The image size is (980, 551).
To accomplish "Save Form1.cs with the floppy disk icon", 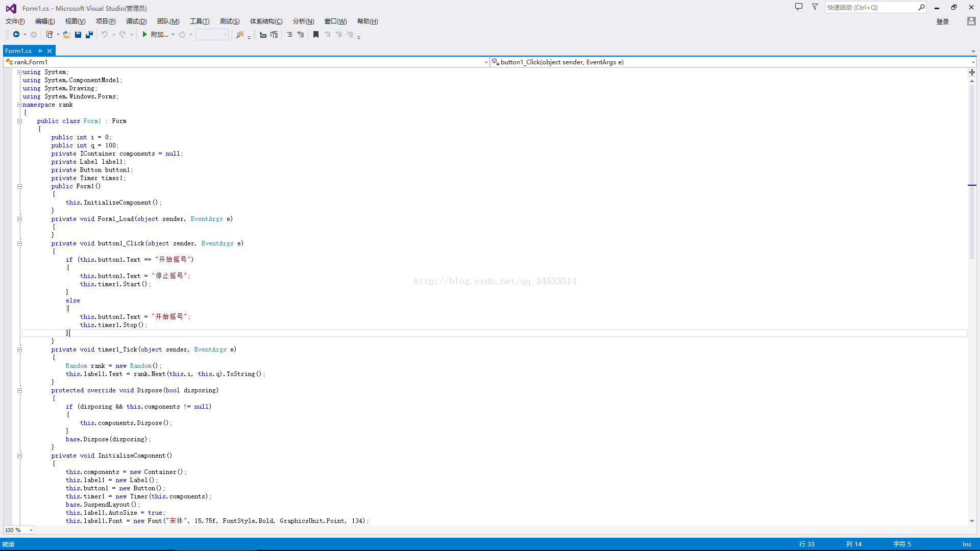I will coord(78,35).
